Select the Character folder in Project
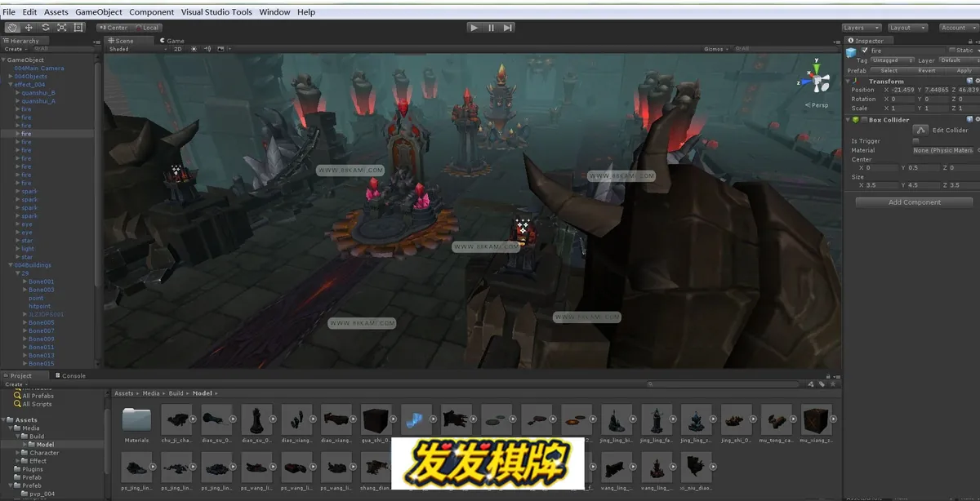 [44, 453]
